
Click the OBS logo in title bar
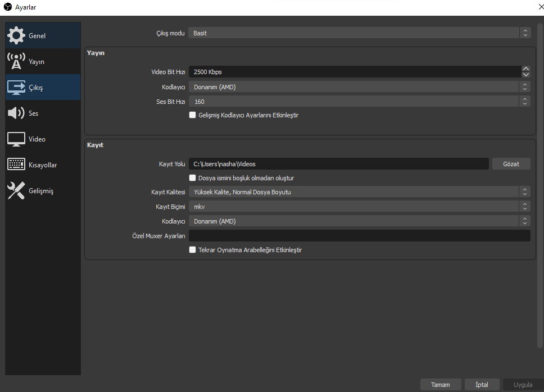[x=8, y=7]
